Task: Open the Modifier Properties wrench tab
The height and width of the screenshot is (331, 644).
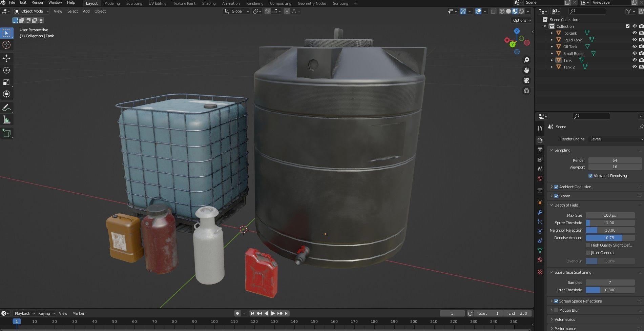Action: (x=540, y=213)
